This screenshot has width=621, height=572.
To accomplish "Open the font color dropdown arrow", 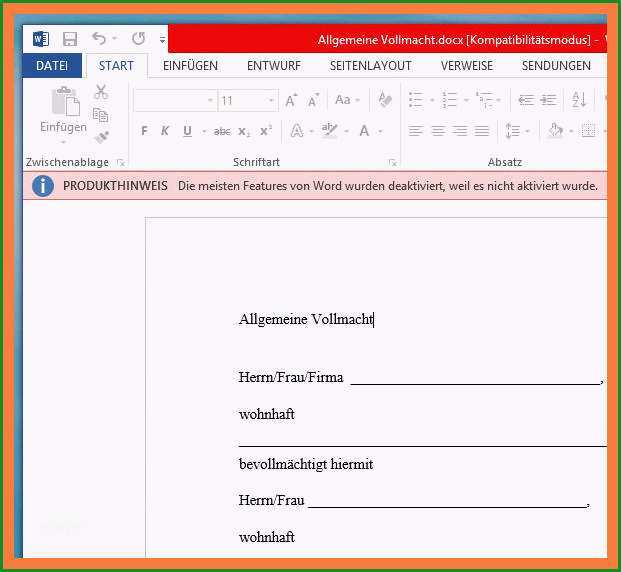I will pos(380,131).
